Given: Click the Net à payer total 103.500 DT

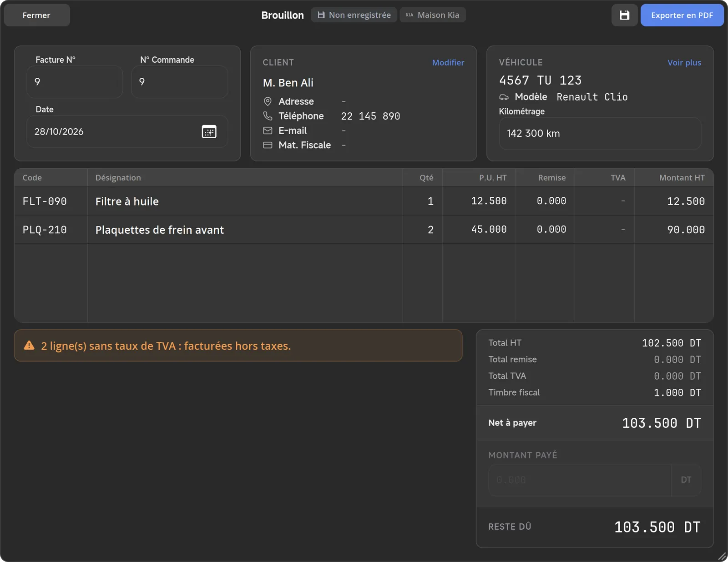Looking at the screenshot, I should point(662,423).
